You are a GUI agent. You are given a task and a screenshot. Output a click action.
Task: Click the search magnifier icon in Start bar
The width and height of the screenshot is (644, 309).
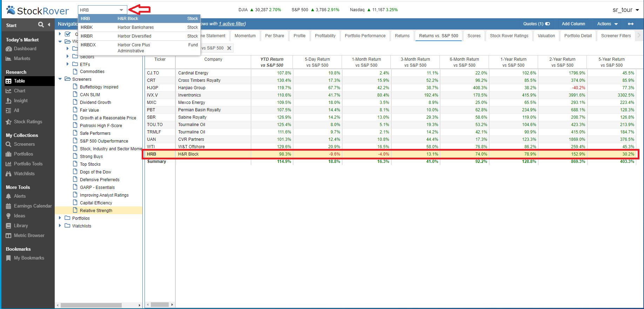(41, 24)
